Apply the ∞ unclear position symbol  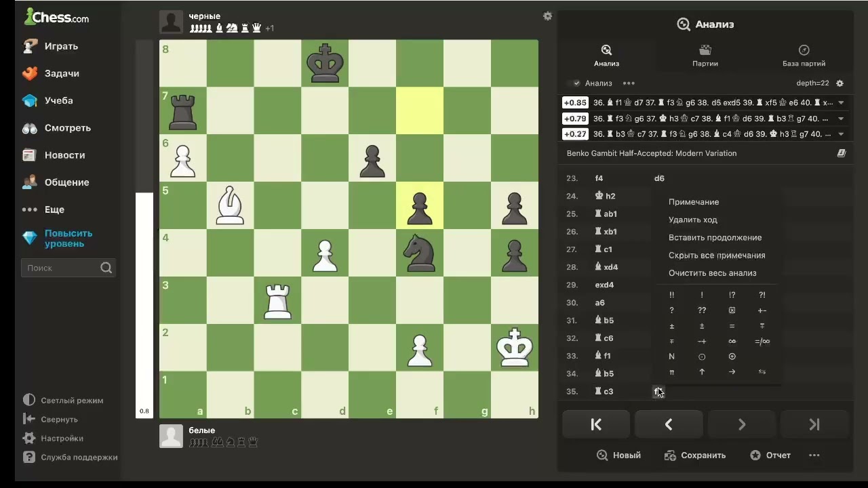732,342
